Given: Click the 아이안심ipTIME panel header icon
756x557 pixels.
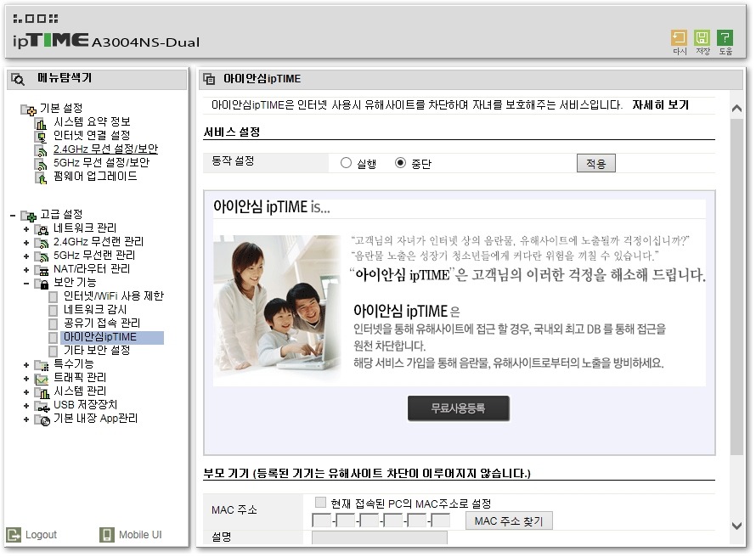Looking at the screenshot, I should tap(209, 79).
